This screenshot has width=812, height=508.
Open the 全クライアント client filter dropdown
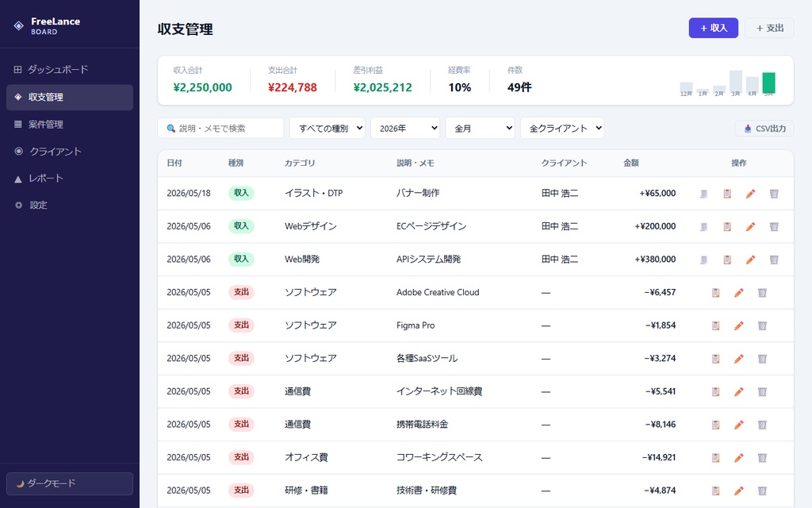(x=562, y=128)
